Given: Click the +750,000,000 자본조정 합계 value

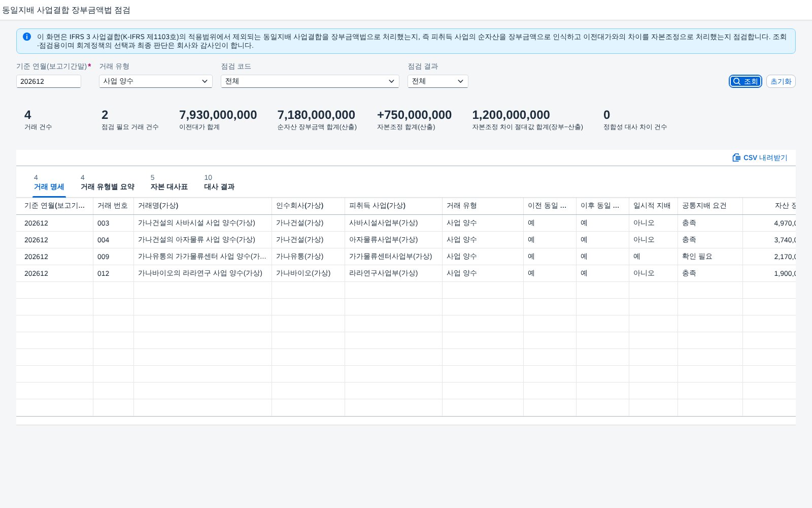Looking at the screenshot, I should pyautogui.click(x=414, y=115).
